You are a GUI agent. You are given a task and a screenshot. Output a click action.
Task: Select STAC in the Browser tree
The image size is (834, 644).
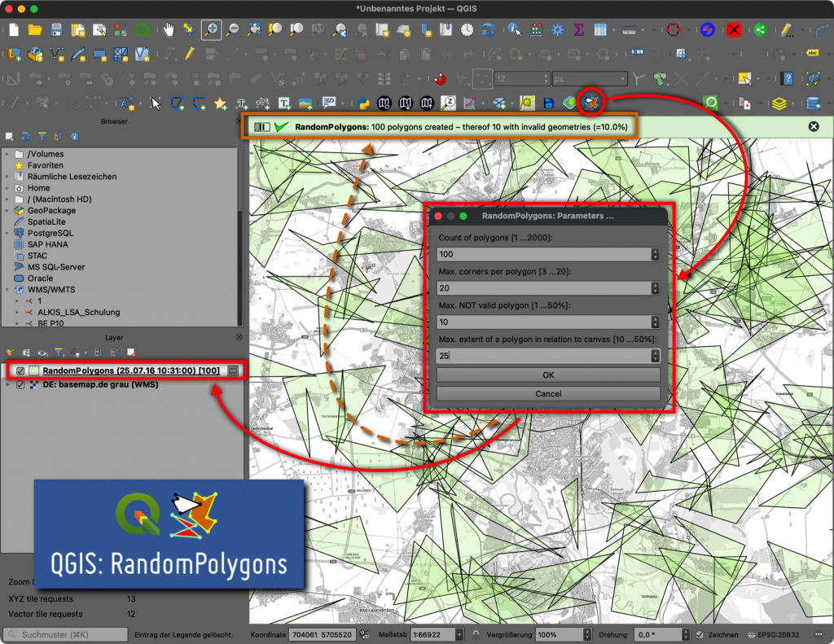[x=37, y=256]
